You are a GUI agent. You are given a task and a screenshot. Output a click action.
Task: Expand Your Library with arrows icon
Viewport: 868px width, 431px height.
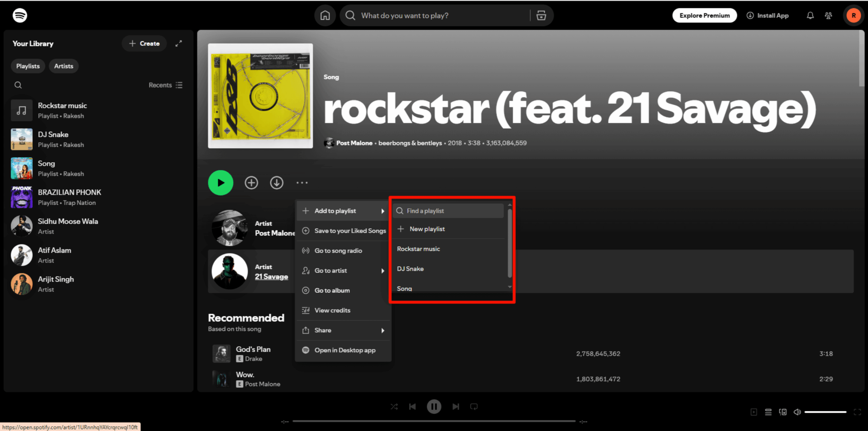179,43
